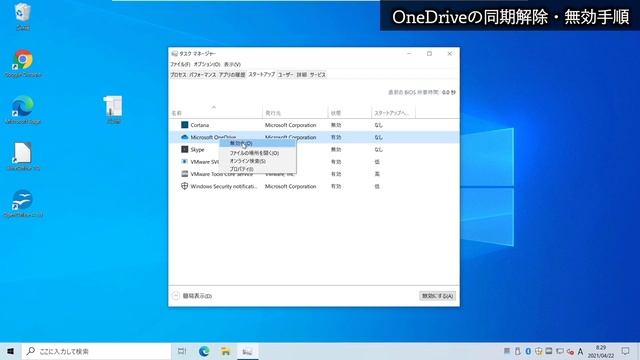Select the スタートアップ tab

(262, 74)
